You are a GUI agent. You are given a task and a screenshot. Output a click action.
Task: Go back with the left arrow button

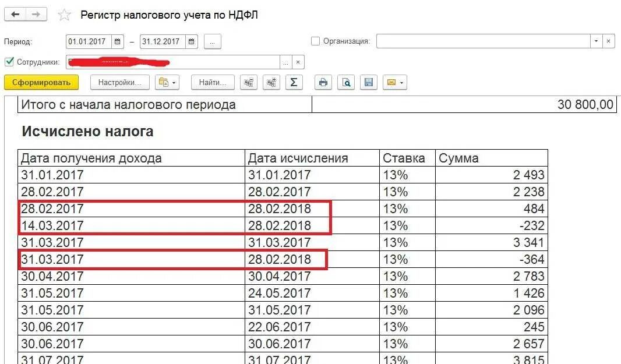tap(16, 15)
